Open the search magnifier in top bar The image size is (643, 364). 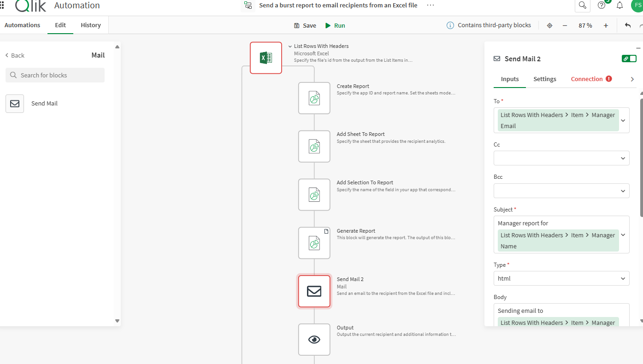pos(583,6)
